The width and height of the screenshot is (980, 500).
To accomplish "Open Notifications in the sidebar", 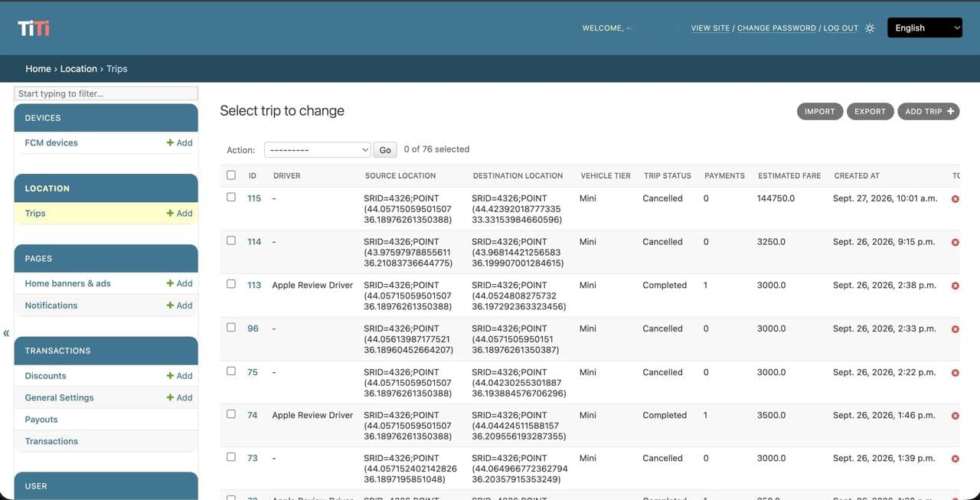I will [51, 306].
